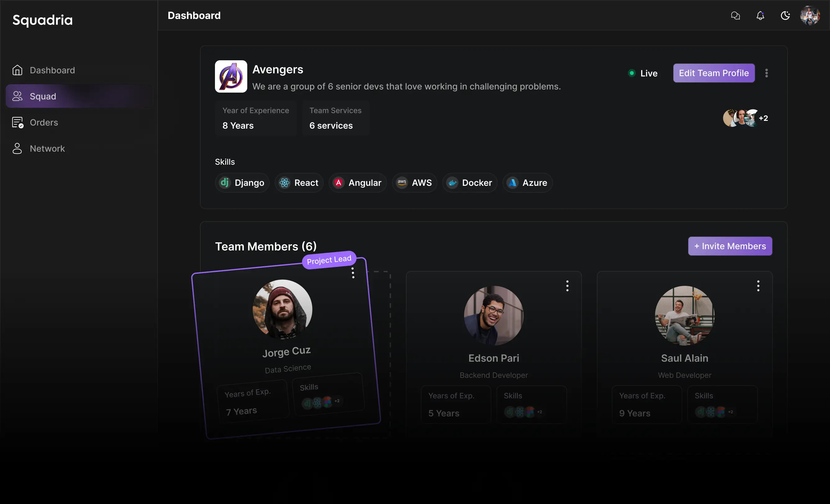
Task: Click the Docker skill chip
Action: pyautogui.click(x=470, y=183)
